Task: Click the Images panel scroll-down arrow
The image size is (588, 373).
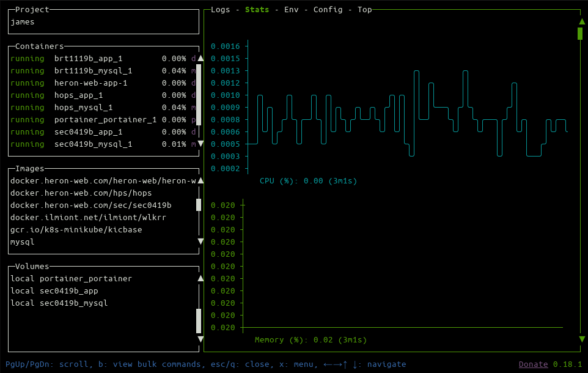Action: point(200,242)
